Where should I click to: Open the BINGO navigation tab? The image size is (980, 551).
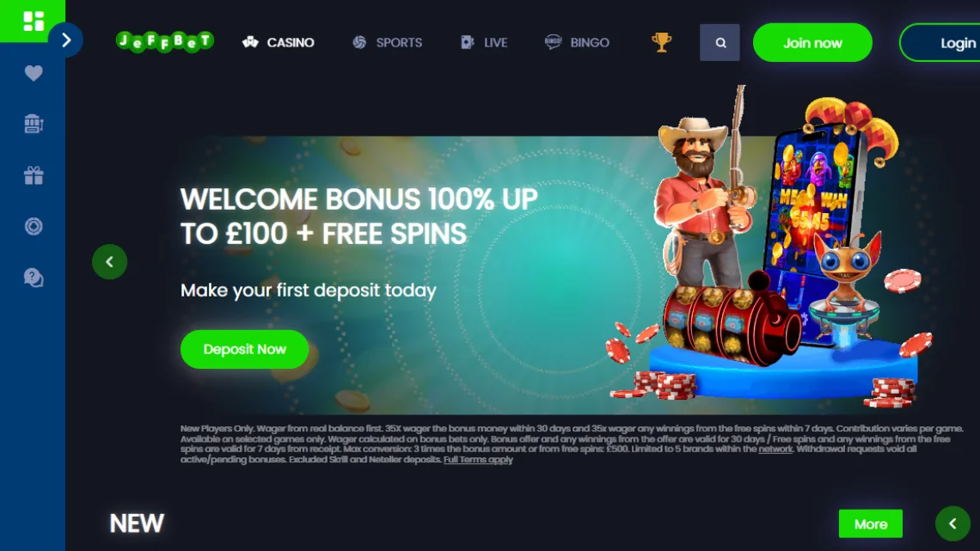pyautogui.click(x=577, y=42)
